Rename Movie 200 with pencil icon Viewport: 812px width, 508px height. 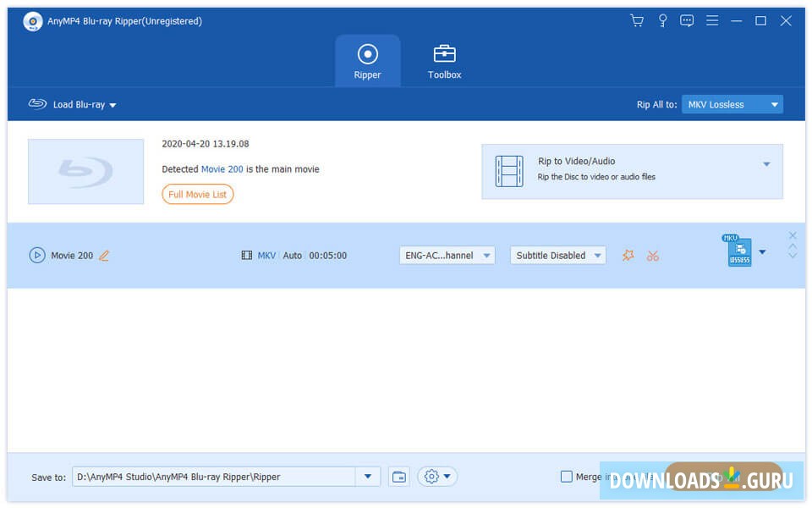click(104, 256)
